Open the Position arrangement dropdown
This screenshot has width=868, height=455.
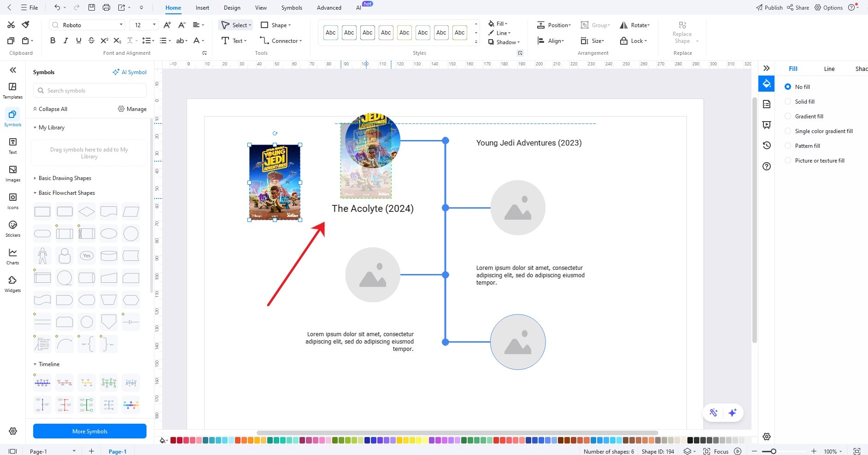[554, 25]
